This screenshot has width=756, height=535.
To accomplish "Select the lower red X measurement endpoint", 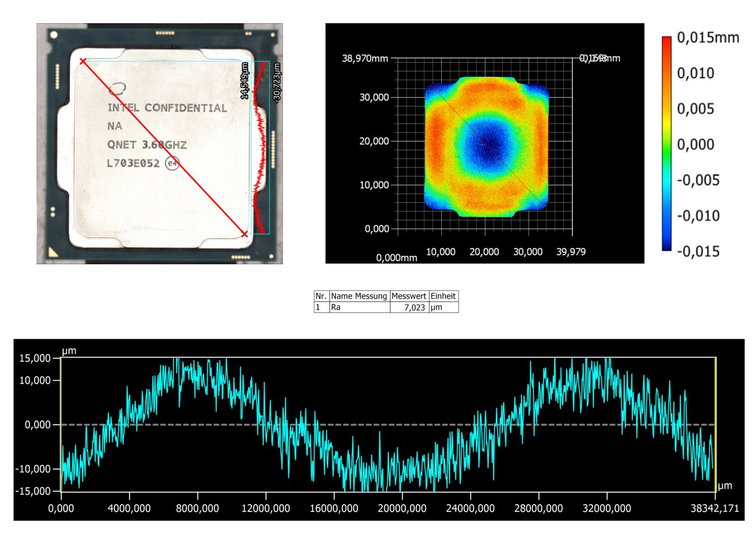I will point(244,235).
